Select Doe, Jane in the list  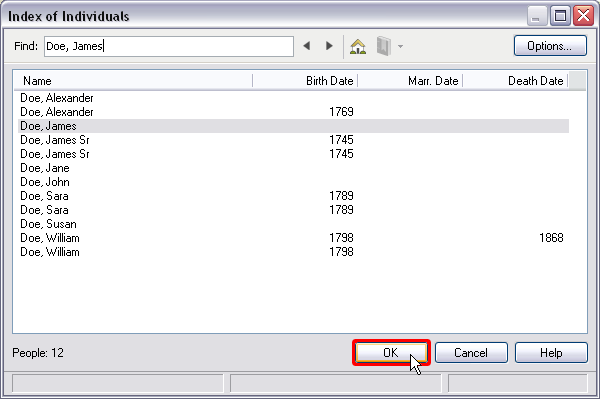coord(293,168)
